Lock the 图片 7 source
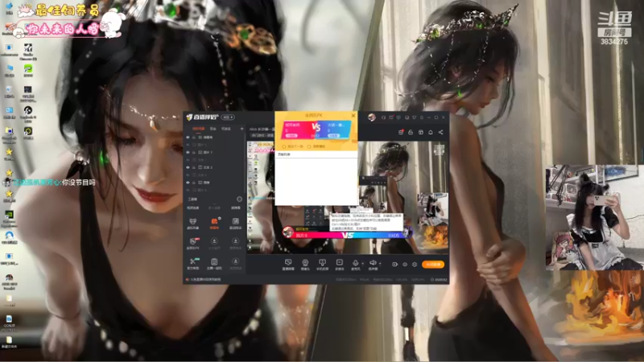This screenshot has height=362, width=644. (194, 152)
